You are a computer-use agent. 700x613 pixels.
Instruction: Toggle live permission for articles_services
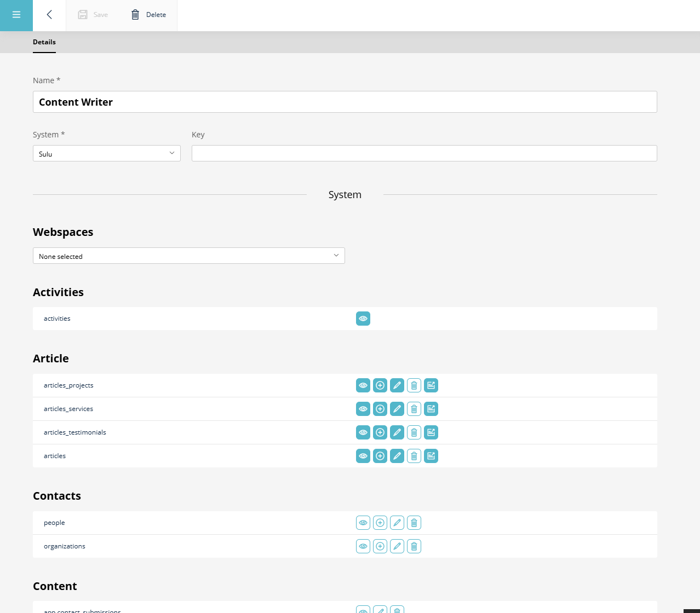[431, 409]
